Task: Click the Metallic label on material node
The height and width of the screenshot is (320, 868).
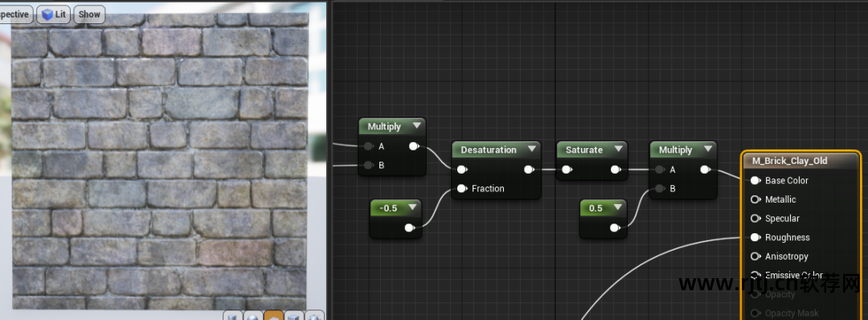Action: (780, 199)
